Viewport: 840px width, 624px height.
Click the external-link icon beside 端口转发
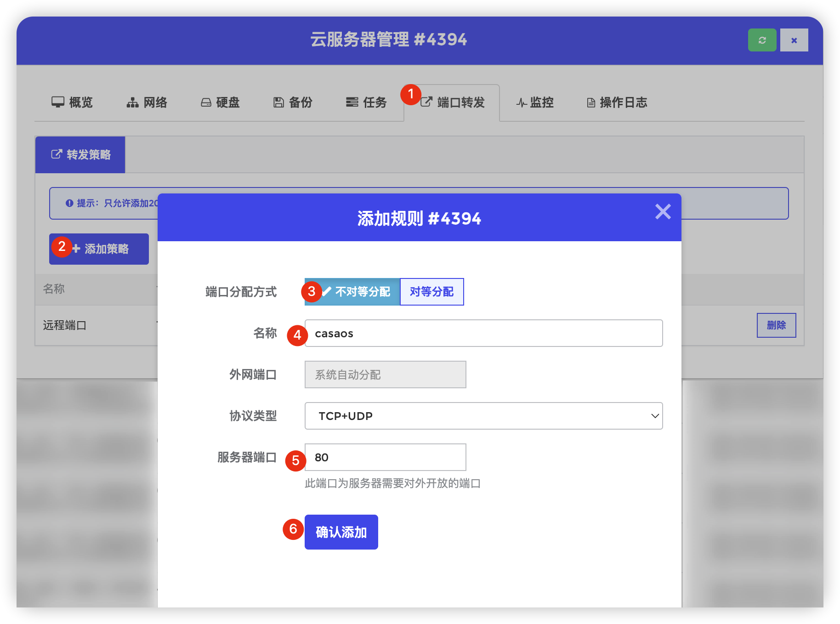(426, 102)
